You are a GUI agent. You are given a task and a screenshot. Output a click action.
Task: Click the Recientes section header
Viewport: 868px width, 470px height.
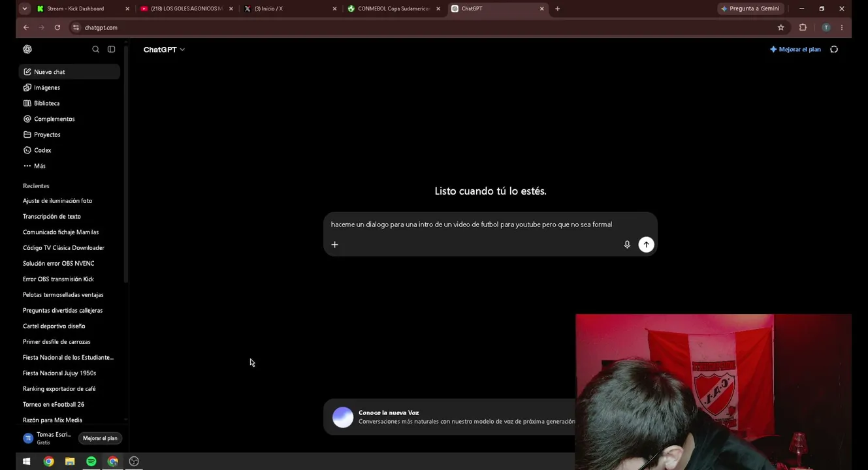coord(36,186)
